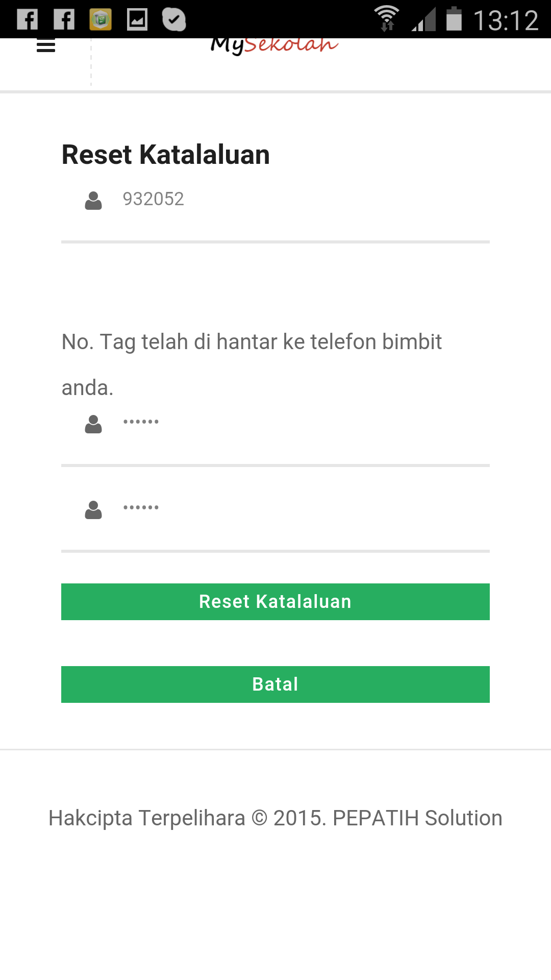Tap the green-yellow app notification icon
This screenshot has width=551, height=980.
[101, 19]
